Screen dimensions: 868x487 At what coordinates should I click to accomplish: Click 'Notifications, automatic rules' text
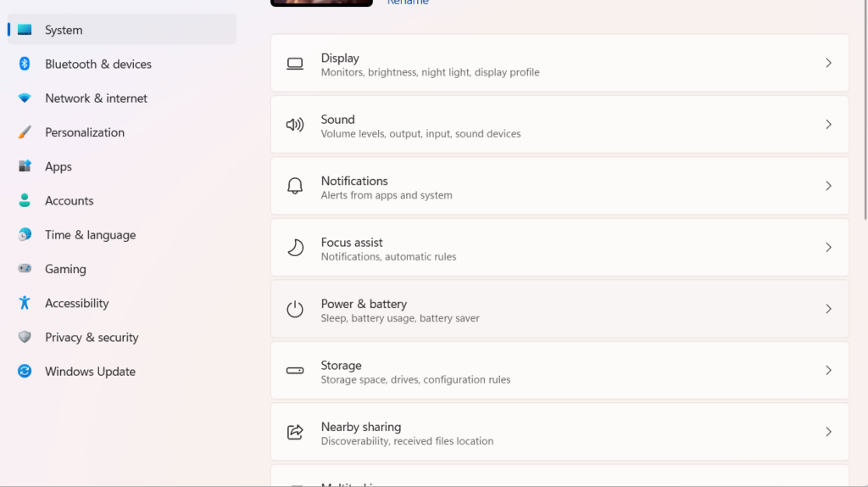click(388, 256)
